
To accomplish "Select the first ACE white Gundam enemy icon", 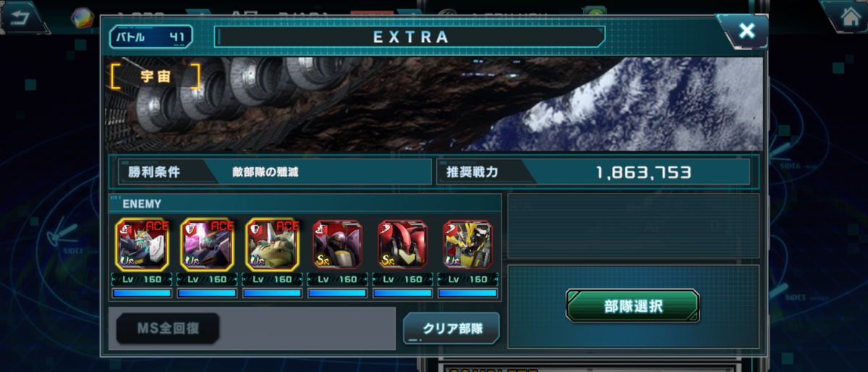I will tap(142, 245).
